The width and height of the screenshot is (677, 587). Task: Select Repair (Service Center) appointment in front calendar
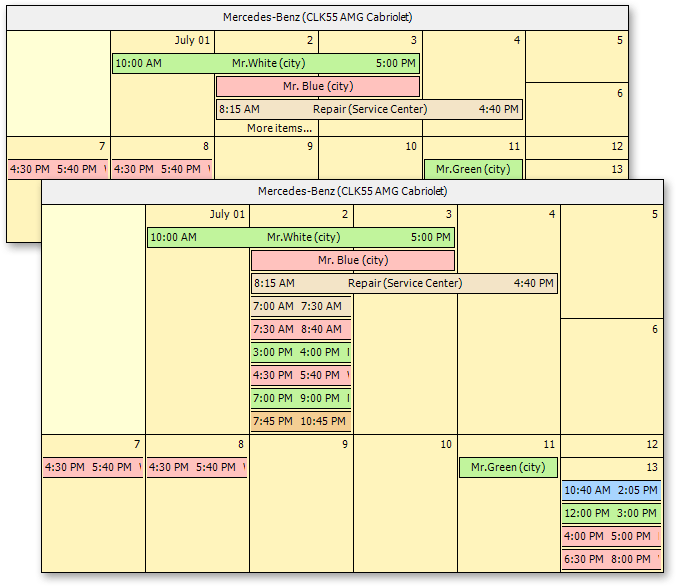tap(405, 283)
